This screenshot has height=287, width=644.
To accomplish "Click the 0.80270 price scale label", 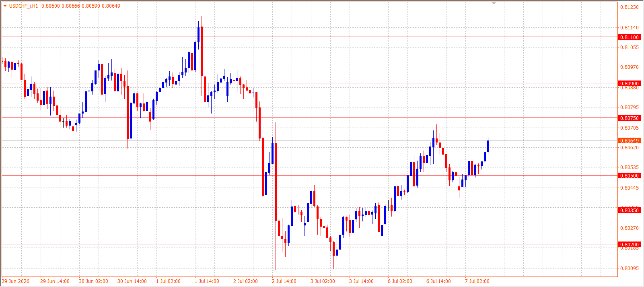I will 629,228.
